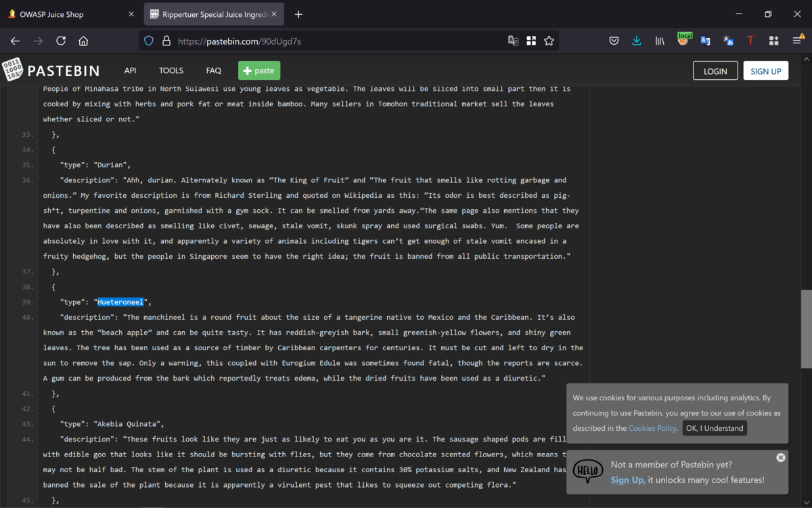Click line number 39
The height and width of the screenshot is (508, 812).
(27, 302)
